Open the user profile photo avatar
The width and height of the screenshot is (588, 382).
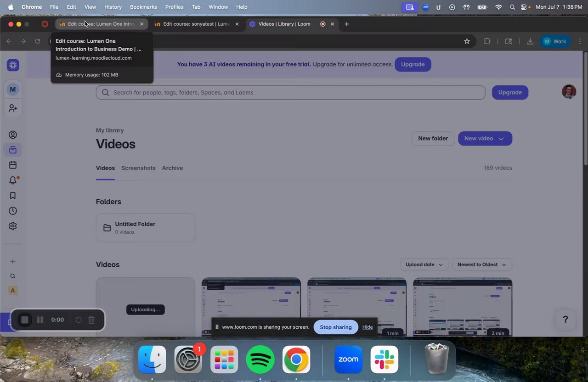[569, 92]
